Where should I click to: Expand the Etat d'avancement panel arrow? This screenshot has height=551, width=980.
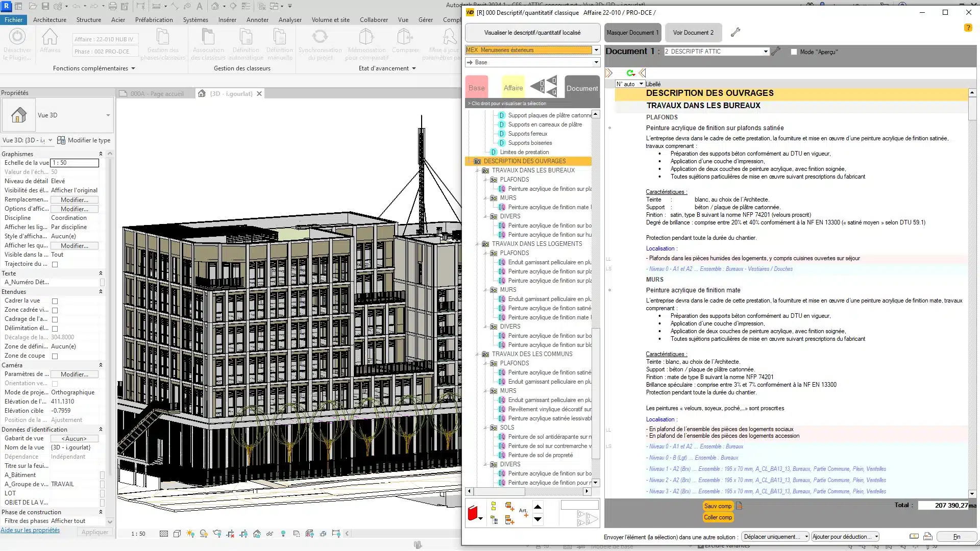[414, 68]
